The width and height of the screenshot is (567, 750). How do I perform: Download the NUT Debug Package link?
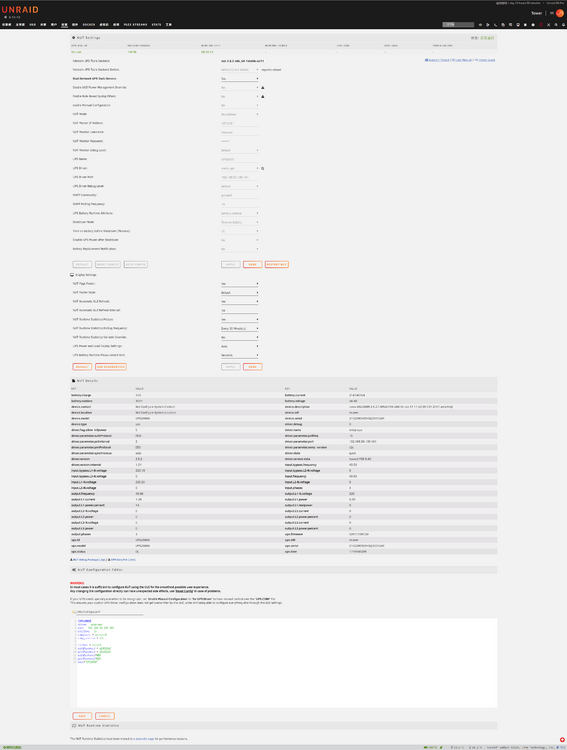point(90,560)
